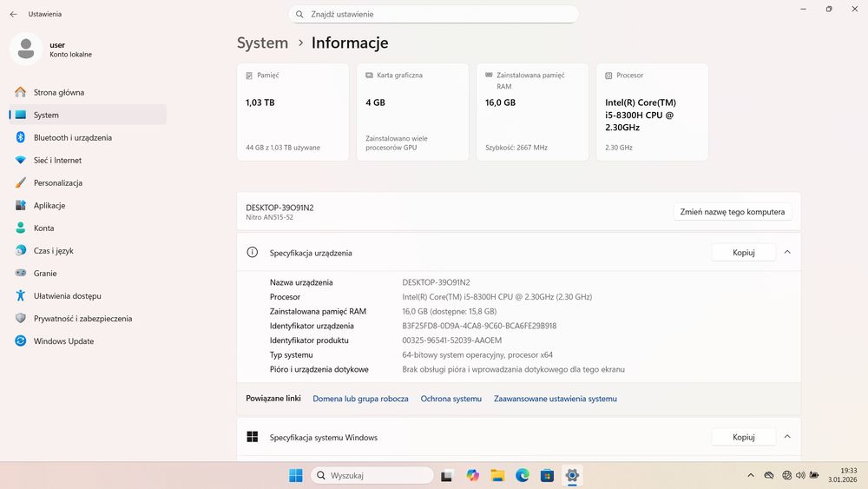The width and height of the screenshot is (868, 489).
Task: Open the Aplikacje section
Action: (x=88, y=206)
